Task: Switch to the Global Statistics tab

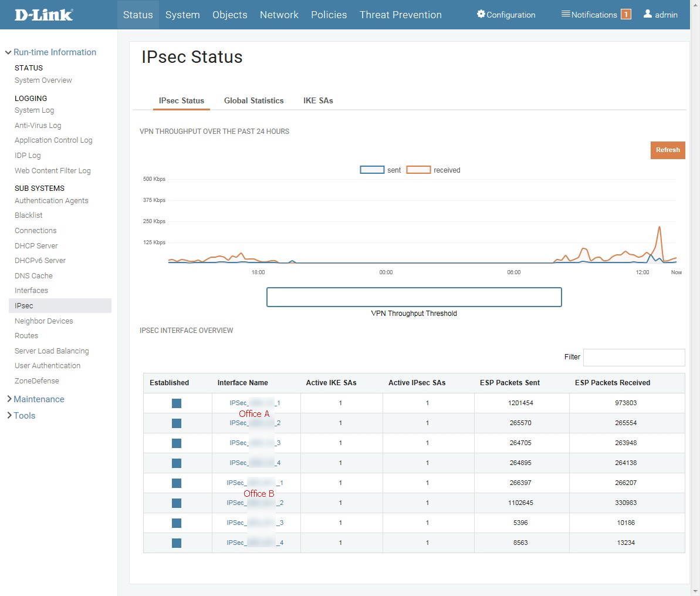Action: [x=253, y=101]
